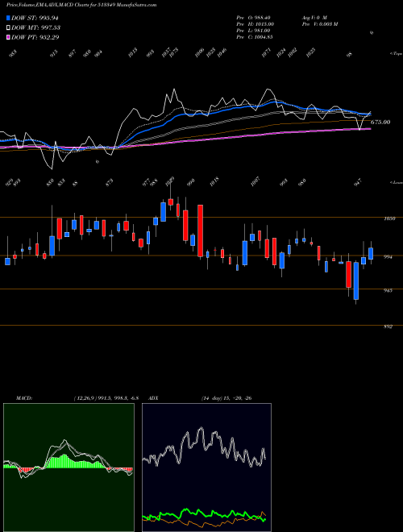Click the 1013 top value label
Viewport: 403px width, 532px height.
pos(133,52)
